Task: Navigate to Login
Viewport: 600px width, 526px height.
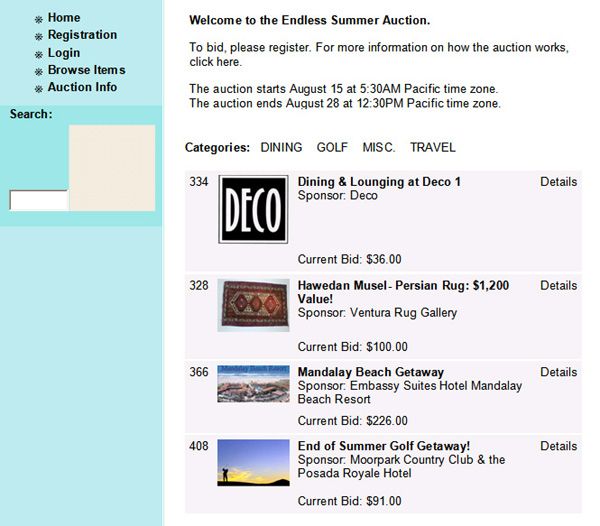Action: (64, 53)
